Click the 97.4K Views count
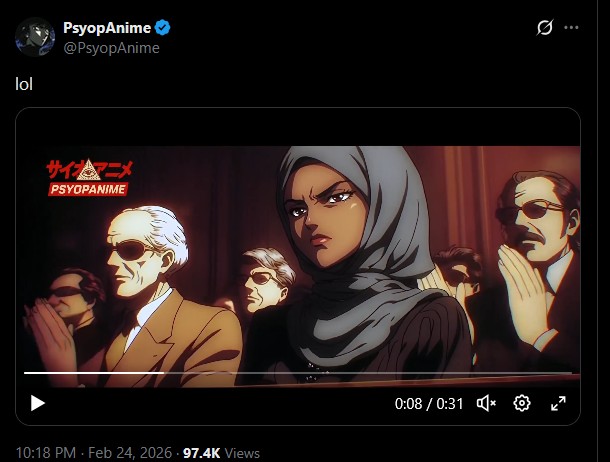 pos(221,453)
